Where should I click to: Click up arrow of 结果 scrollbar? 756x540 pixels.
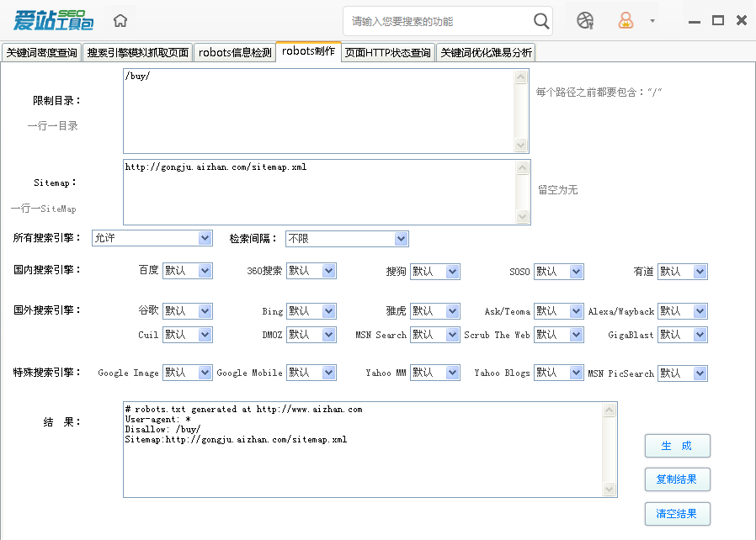609,410
